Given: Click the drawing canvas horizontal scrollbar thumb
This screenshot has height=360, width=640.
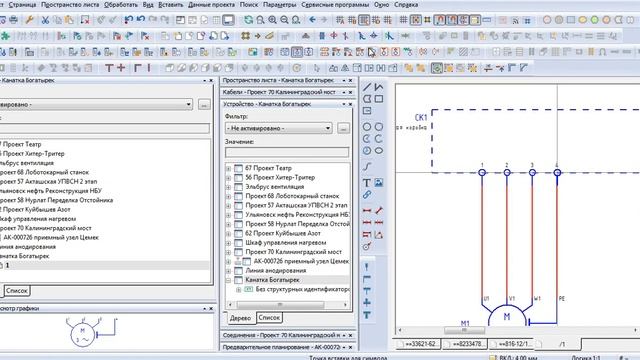Looking at the screenshot, I should (x=464, y=330).
